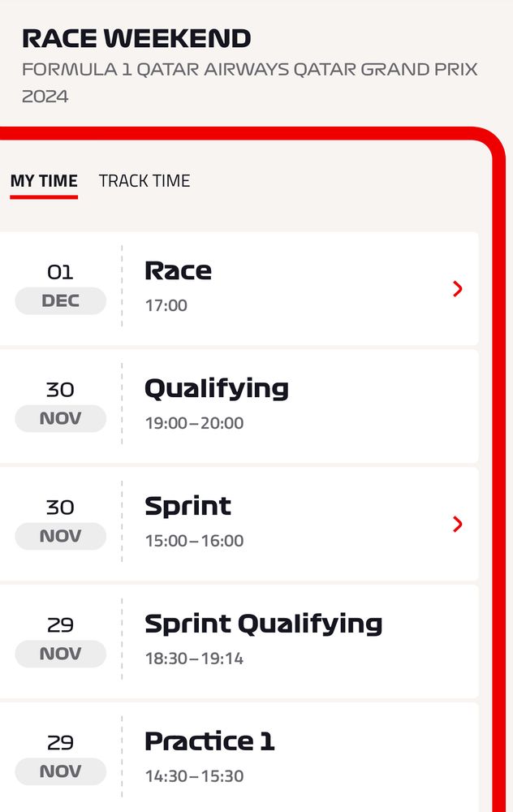Screen dimensions: 513x812
Task: Open the Qualifying session card
Action: tap(239, 406)
